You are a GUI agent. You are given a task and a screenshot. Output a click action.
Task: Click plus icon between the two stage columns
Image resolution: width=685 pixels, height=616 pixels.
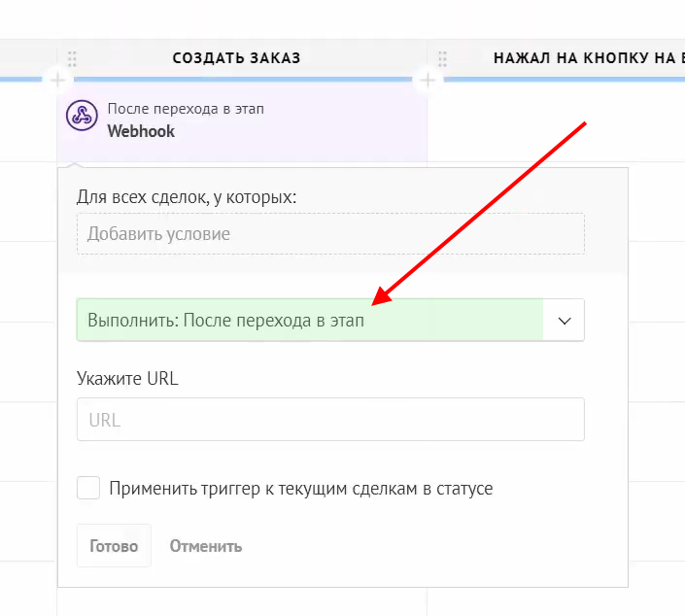click(427, 79)
